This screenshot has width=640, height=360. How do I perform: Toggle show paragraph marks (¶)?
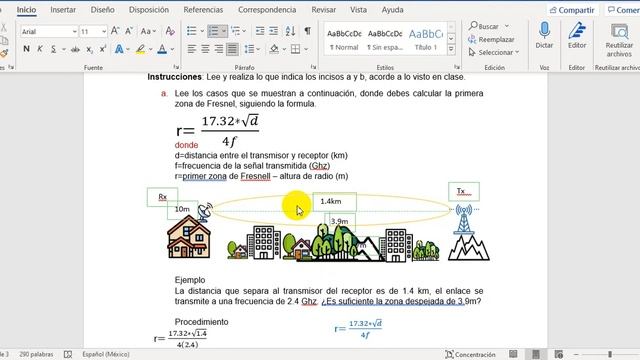coord(307,31)
